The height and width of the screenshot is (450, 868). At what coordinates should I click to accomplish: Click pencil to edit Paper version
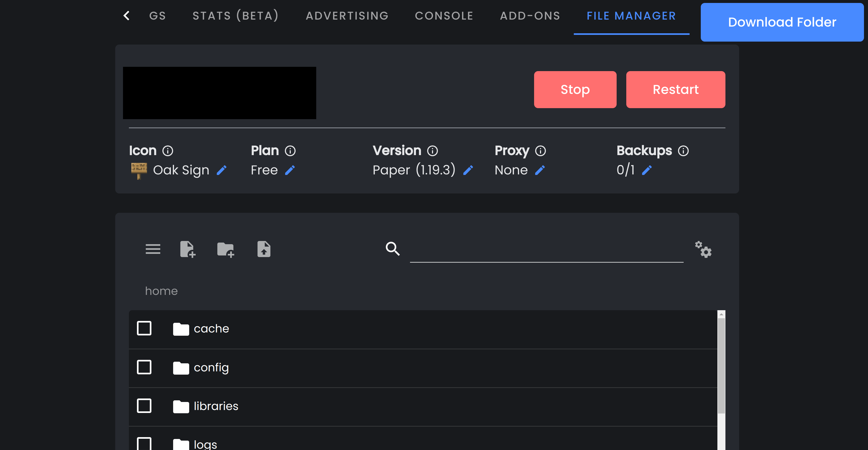click(468, 170)
